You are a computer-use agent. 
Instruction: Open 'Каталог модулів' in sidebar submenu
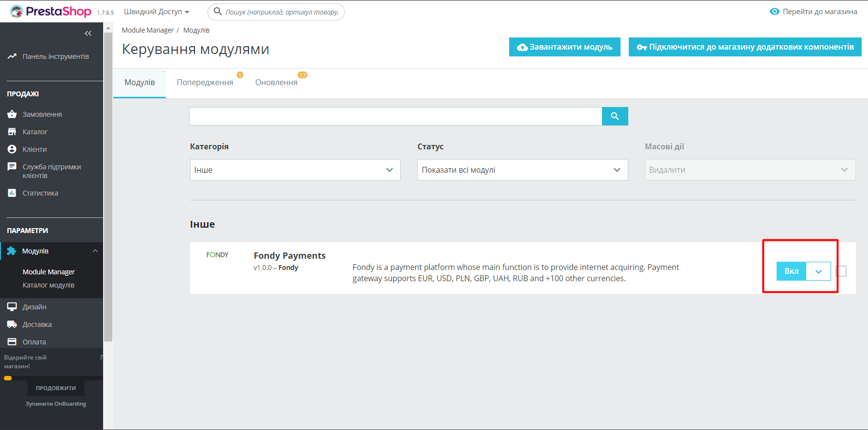pyautogui.click(x=49, y=285)
